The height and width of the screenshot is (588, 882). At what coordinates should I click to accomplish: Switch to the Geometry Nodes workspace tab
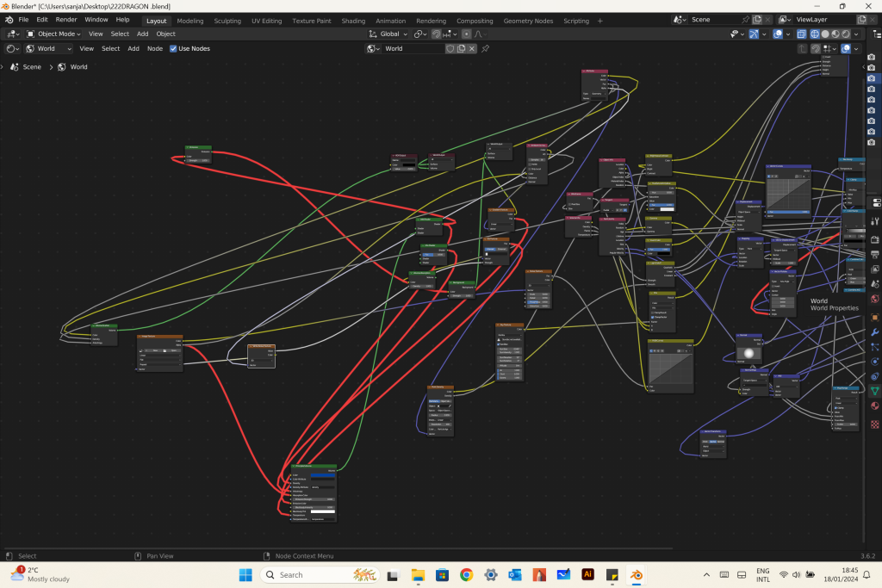(528, 21)
